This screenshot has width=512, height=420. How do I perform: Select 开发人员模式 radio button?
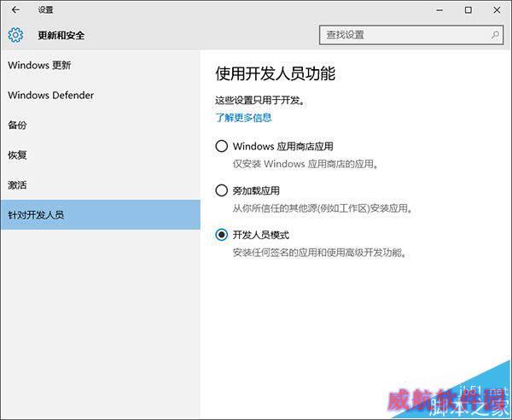221,235
